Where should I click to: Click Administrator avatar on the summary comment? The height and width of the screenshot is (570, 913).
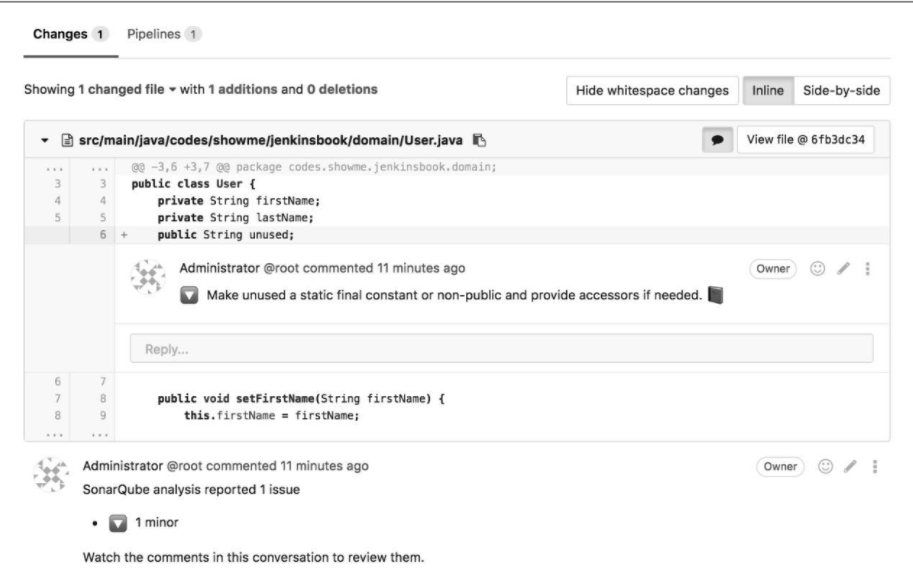click(51, 475)
